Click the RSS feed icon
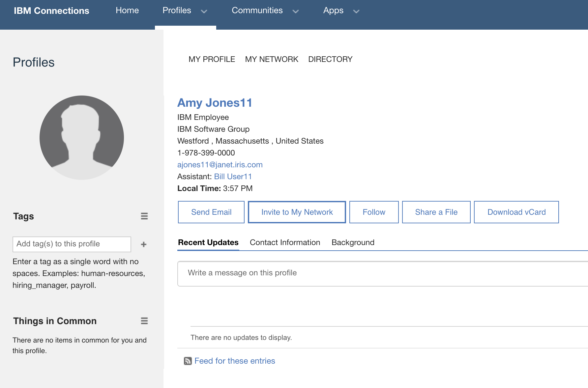 coord(188,361)
